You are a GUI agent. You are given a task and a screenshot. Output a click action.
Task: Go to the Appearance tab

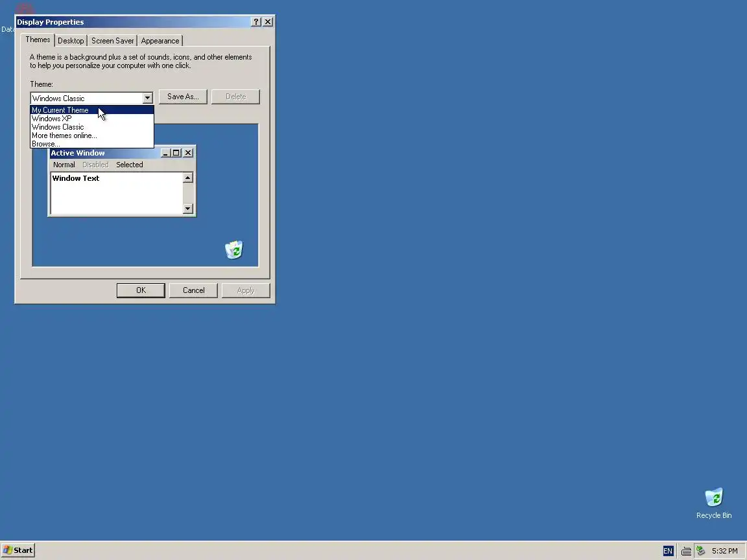click(160, 41)
